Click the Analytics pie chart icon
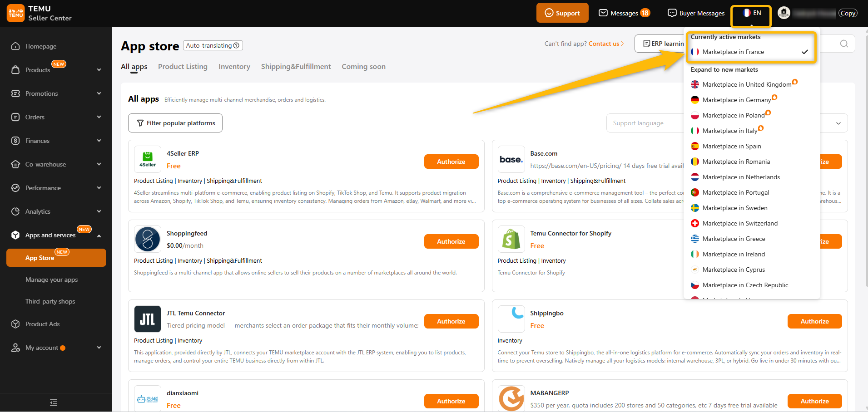This screenshot has width=868, height=412. (x=15, y=211)
